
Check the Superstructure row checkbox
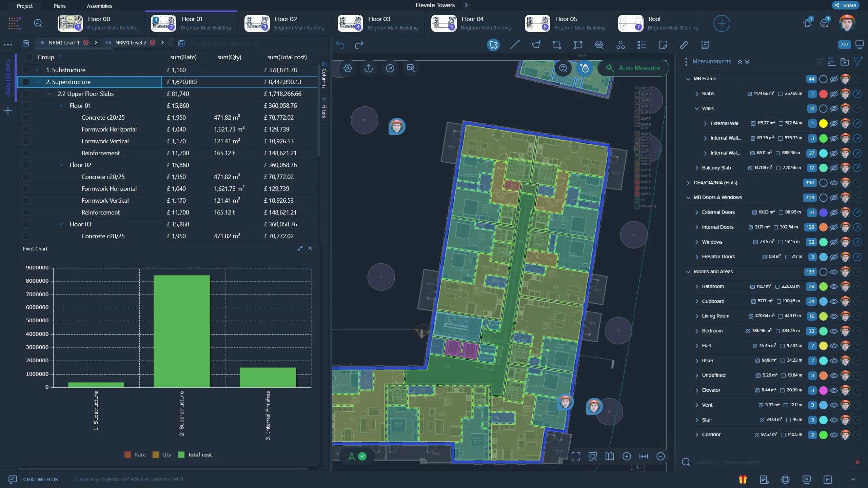coord(26,82)
